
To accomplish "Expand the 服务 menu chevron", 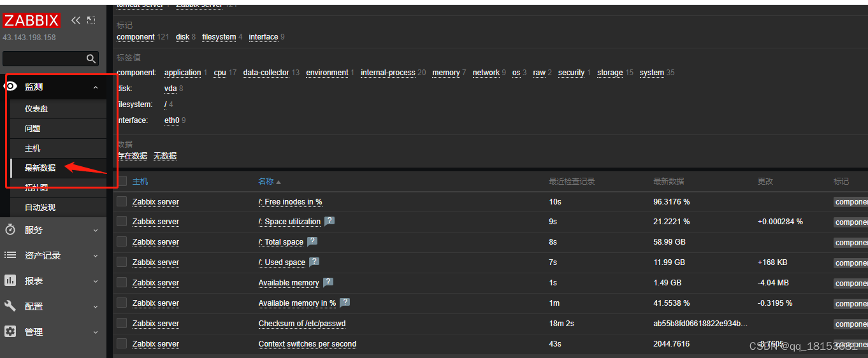I will [96, 231].
